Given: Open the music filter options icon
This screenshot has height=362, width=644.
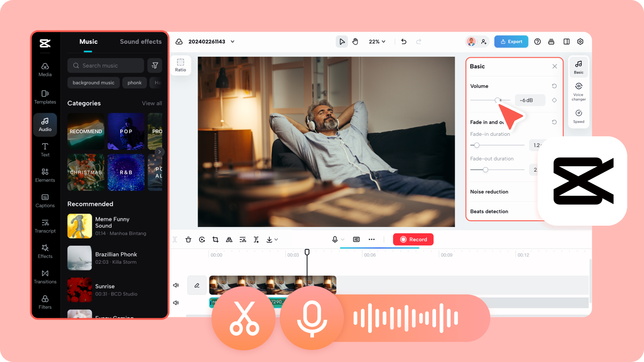Looking at the screenshot, I should click(x=155, y=65).
